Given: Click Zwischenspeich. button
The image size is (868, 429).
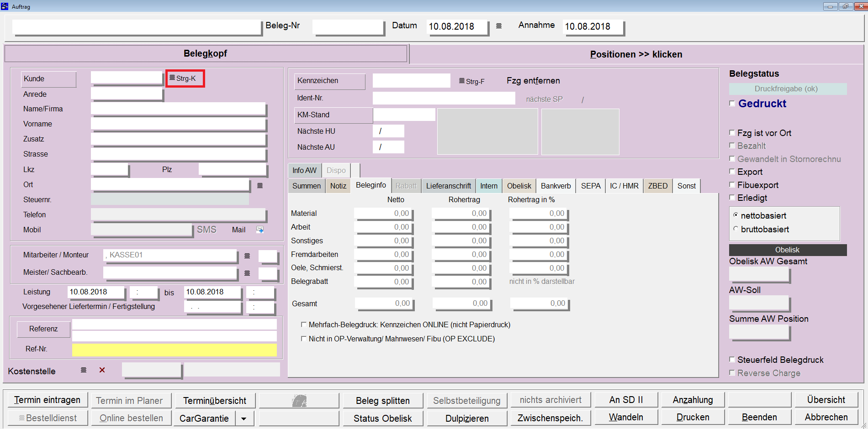Looking at the screenshot, I should (550, 418).
